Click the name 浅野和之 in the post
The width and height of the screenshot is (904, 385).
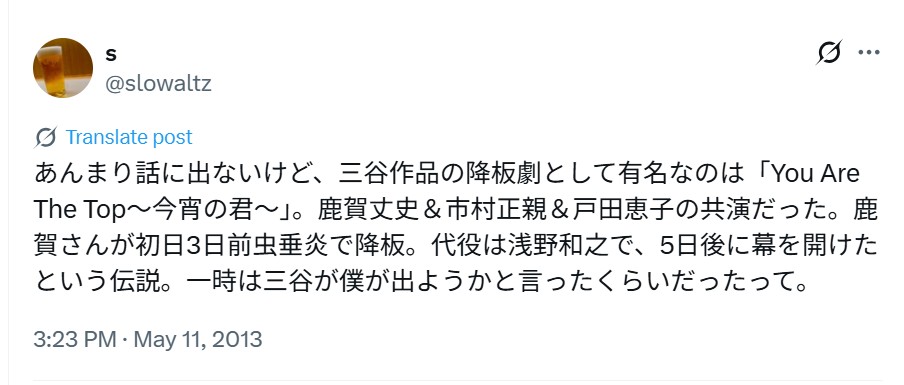coord(559,247)
